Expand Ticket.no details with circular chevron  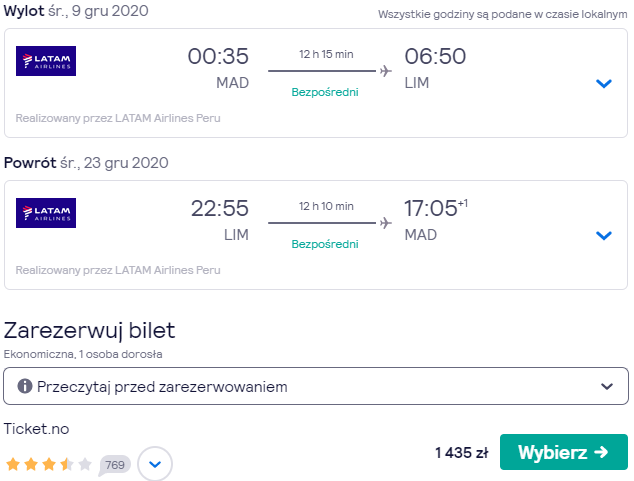pos(155,464)
